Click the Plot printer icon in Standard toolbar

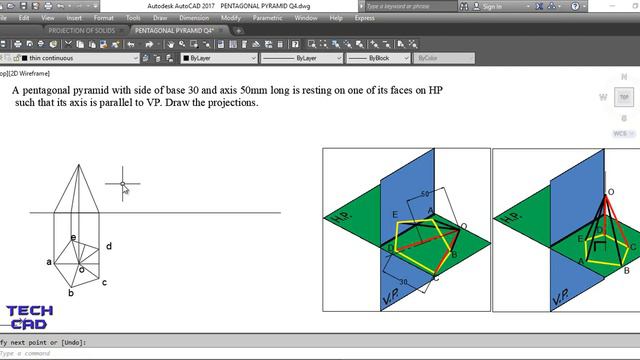[18, 44]
